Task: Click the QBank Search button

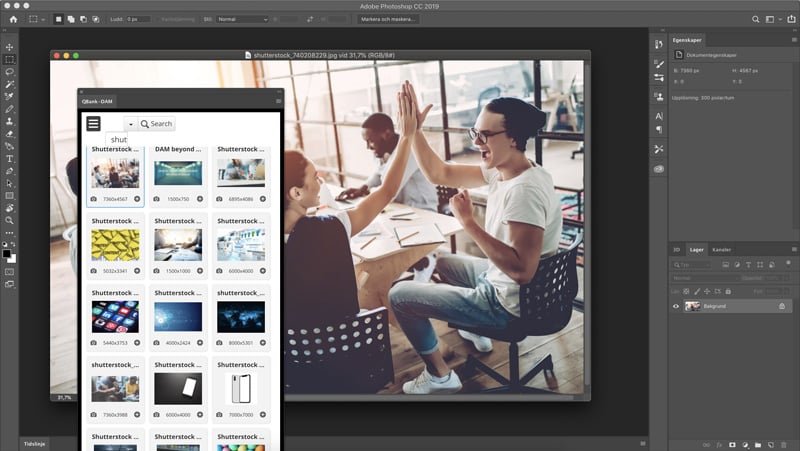Action: (157, 123)
